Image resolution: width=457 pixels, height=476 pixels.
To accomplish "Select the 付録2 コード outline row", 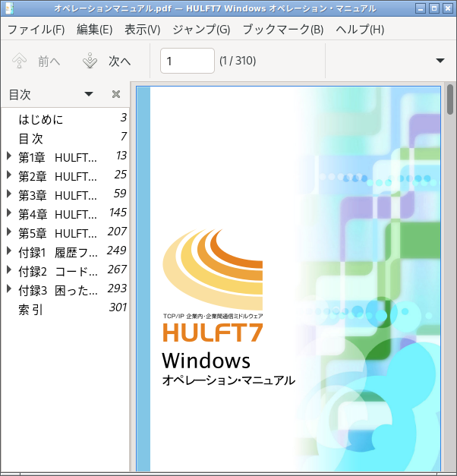I will click(65, 270).
